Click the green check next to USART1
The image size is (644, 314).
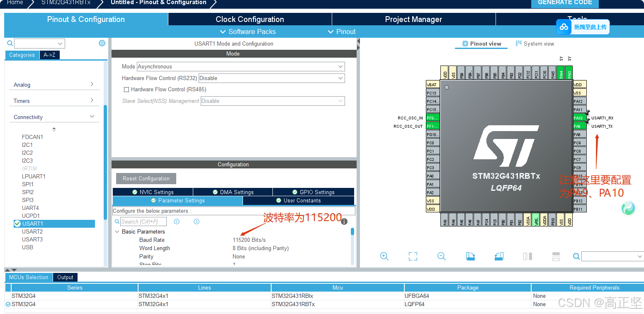pos(17,224)
